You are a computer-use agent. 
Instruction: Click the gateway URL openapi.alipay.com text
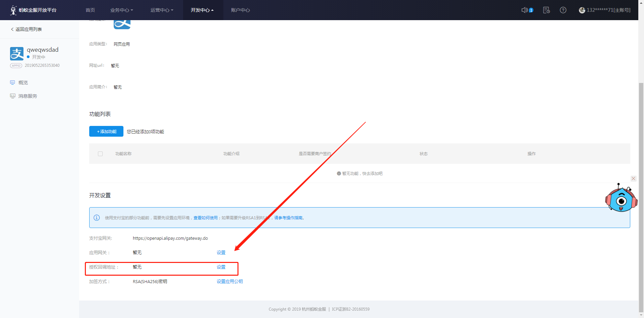point(170,238)
